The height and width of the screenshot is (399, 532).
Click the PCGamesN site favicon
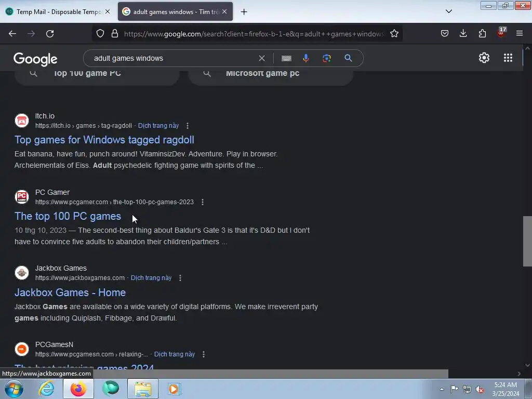pyautogui.click(x=22, y=349)
